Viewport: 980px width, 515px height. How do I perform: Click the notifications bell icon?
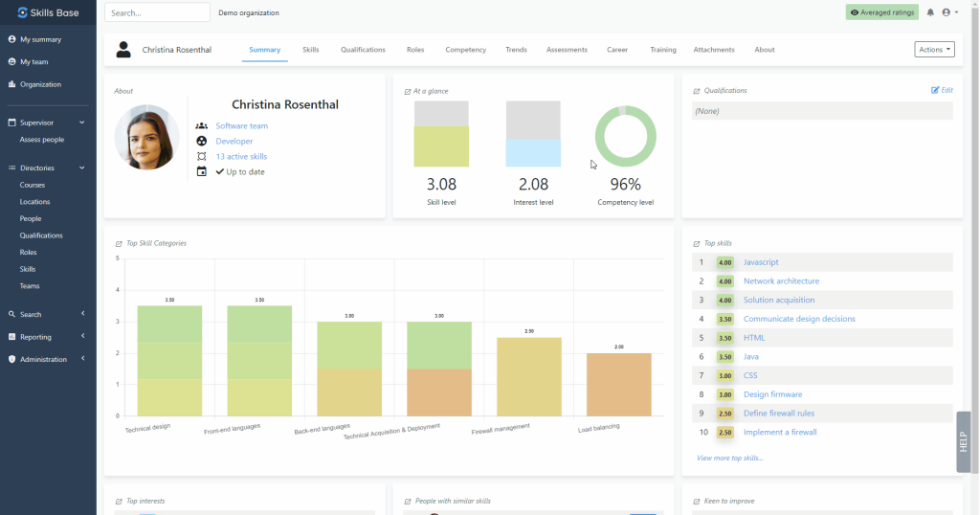click(x=930, y=12)
